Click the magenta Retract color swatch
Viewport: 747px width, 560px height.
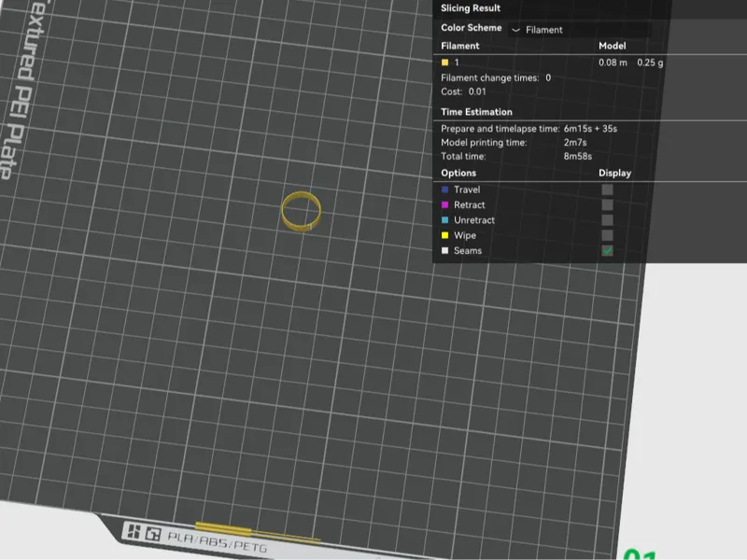pyautogui.click(x=445, y=204)
